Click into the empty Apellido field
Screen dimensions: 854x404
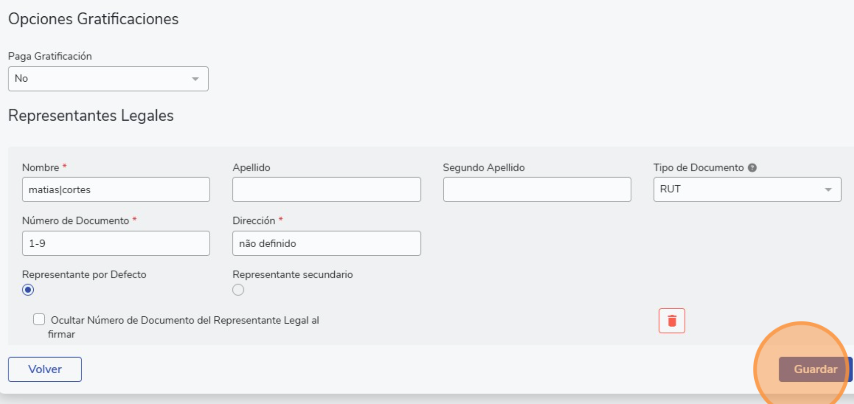click(x=326, y=189)
